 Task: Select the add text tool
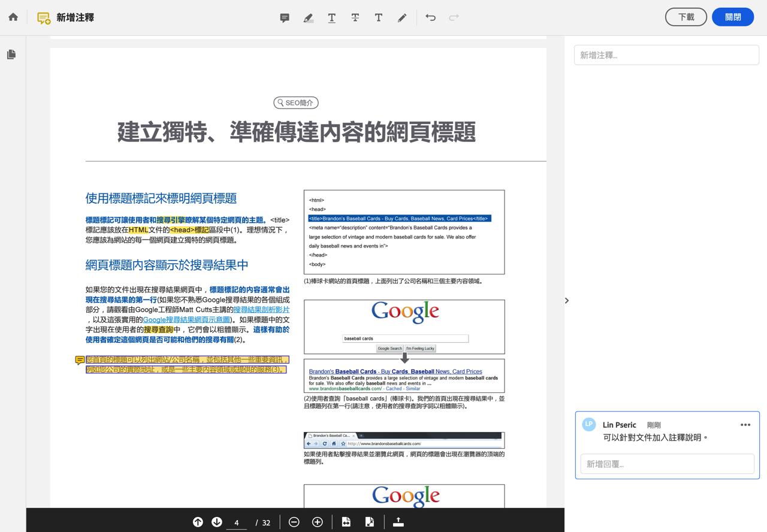[x=379, y=18]
